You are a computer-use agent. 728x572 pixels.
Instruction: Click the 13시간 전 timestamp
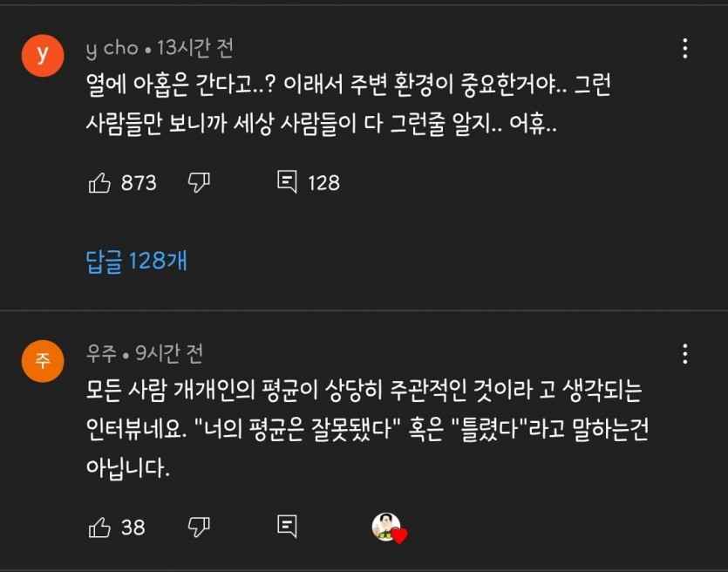195,48
